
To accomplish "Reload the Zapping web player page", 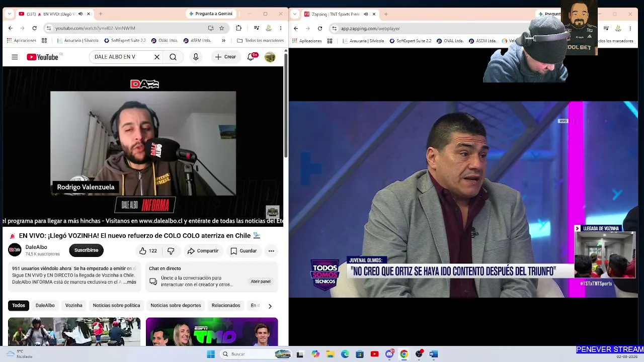I will point(319,28).
